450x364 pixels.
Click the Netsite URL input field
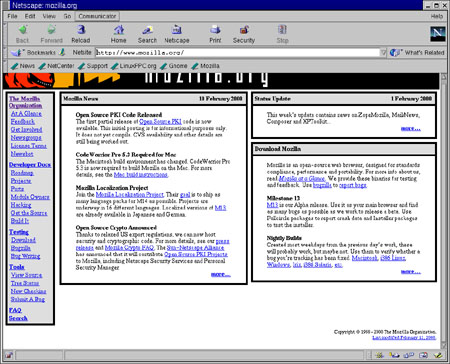click(x=238, y=52)
